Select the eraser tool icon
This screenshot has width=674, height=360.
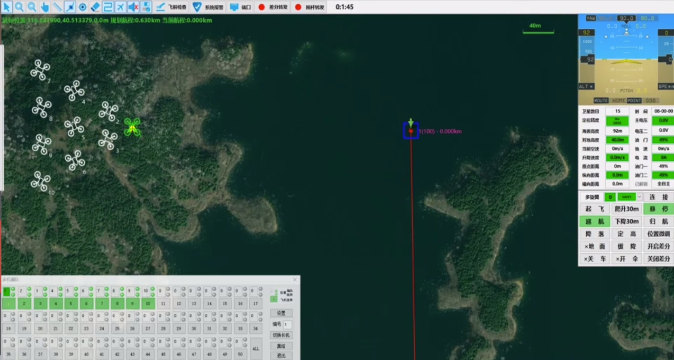tap(95, 7)
